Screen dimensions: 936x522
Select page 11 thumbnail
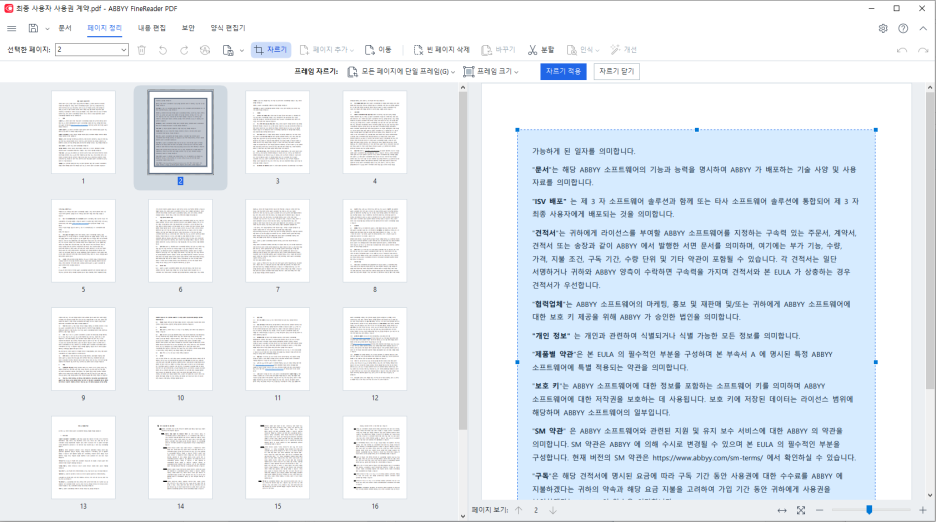278,349
